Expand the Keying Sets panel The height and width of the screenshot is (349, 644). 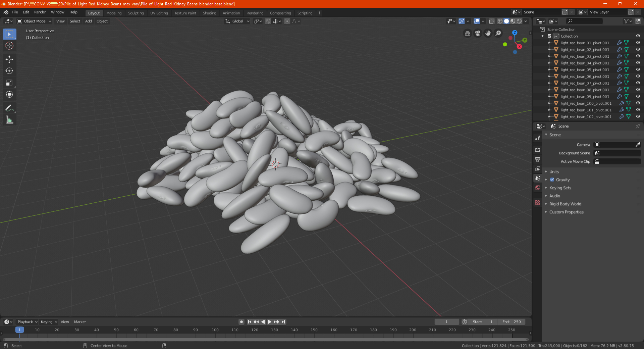click(x=560, y=188)
